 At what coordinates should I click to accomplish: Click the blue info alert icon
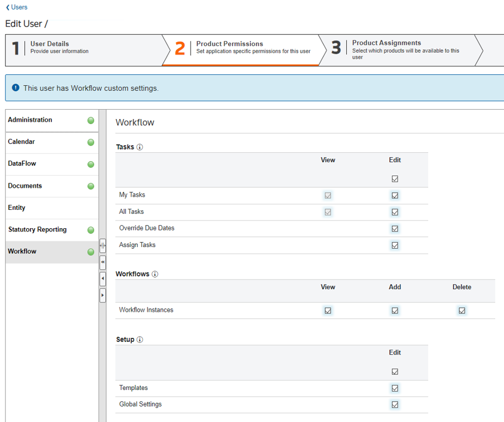pyautogui.click(x=16, y=88)
